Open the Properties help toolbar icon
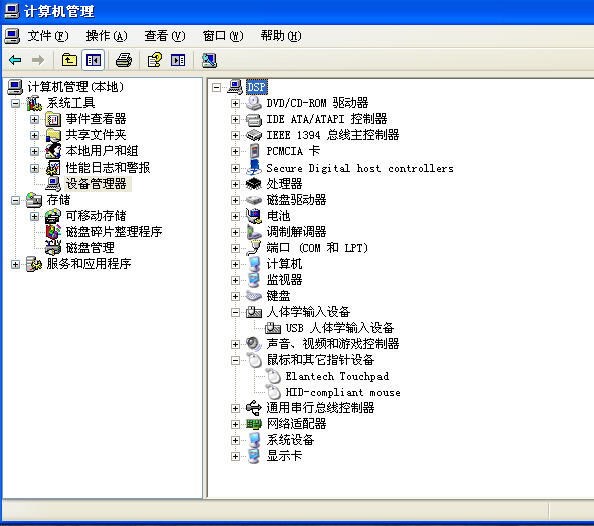Image resolution: width=594 pixels, height=526 pixels. tap(155, 60)
